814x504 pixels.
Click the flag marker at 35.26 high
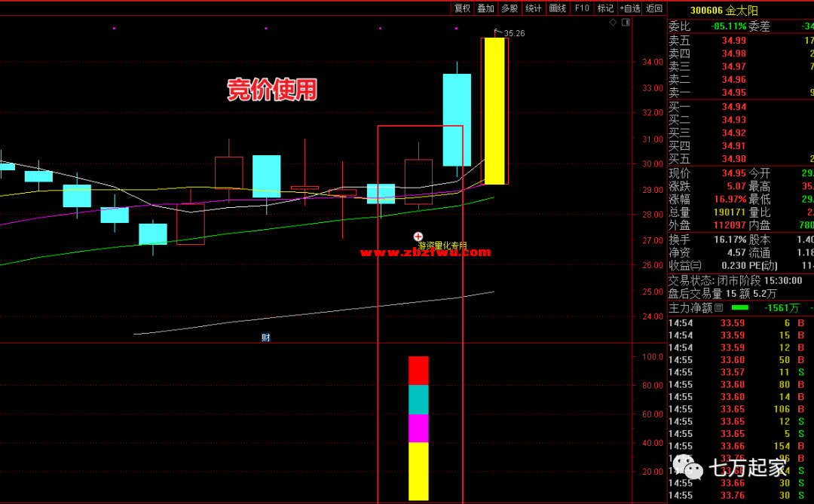(497, 32)
